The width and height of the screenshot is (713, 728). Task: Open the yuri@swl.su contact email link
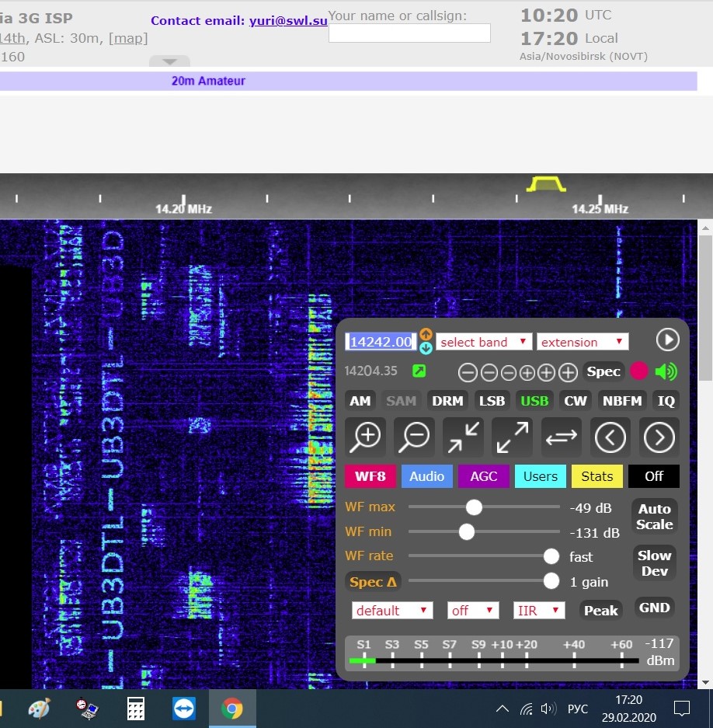[x=288, y=21]
